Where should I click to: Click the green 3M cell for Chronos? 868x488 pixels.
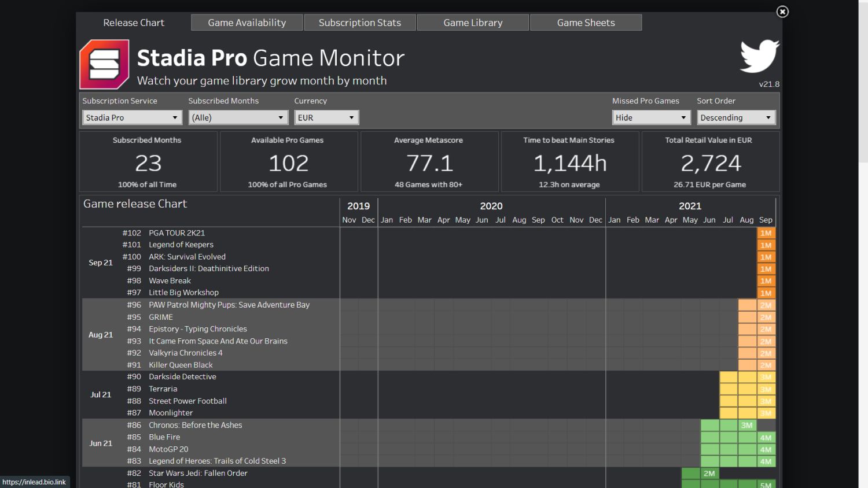747,426
